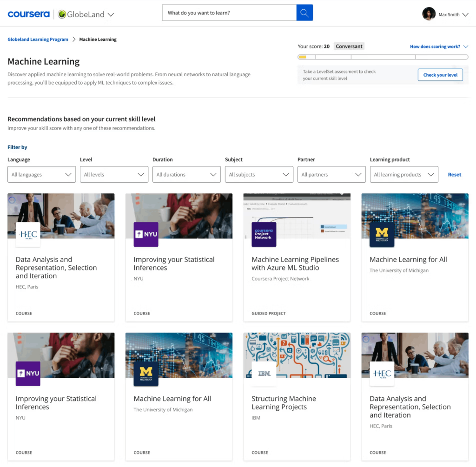The height and width of the screenshot is (467, 476).
Task: Click the Michigan logo on the top-row Machine Learning for All card
Action: [382, 235]
